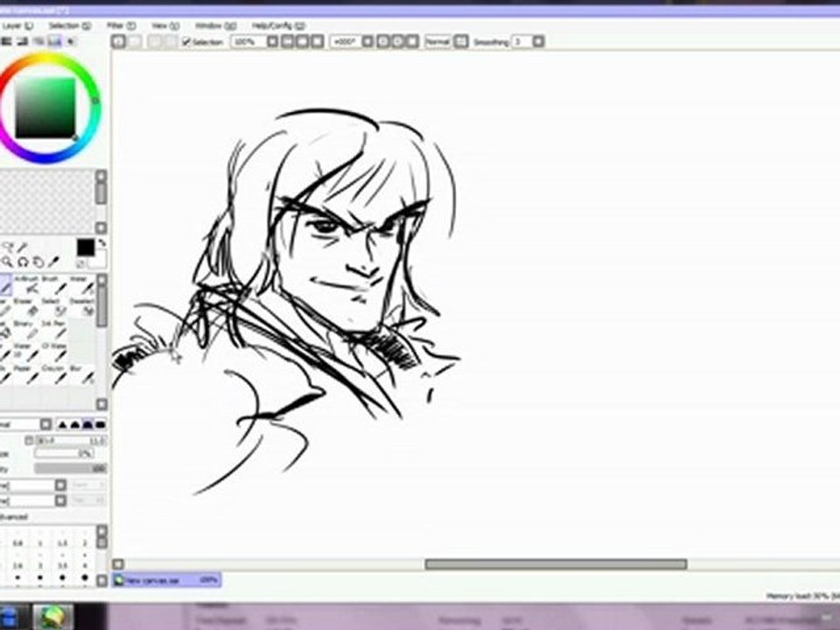Click the tool tray scroll-down arrow
The width and height of the screenshot is (840, 630).
pos(101,403)
